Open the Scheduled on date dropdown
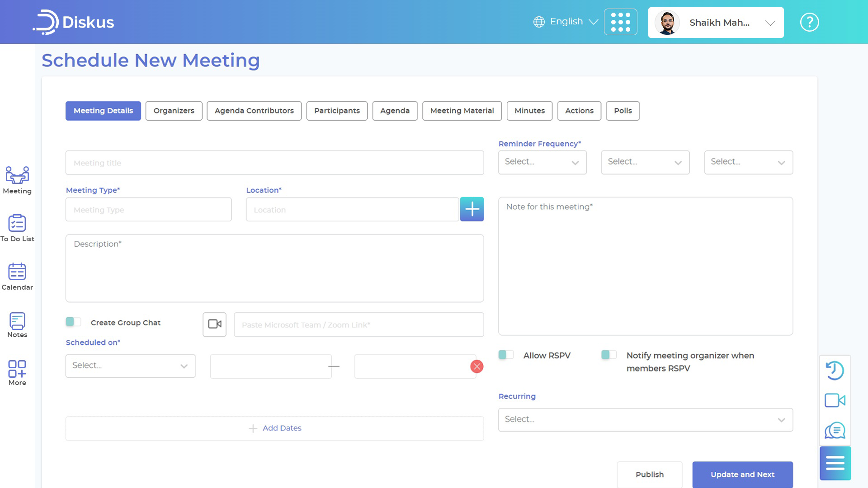 point(130,366)
